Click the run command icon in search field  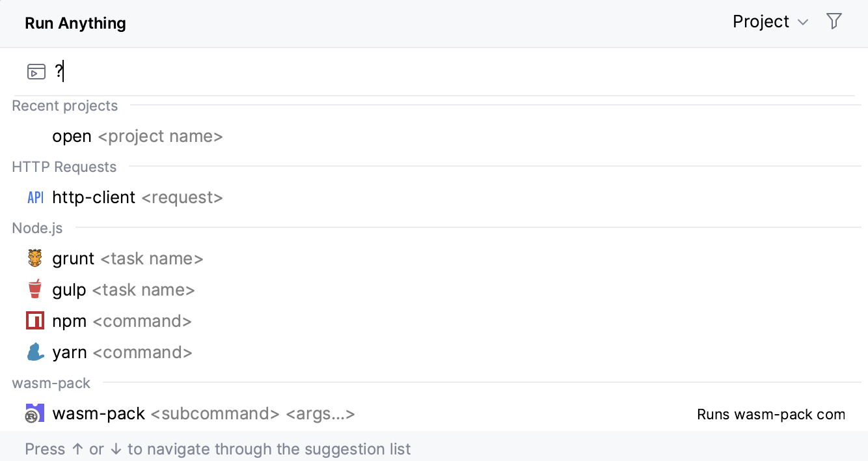(x=36, y=72)
